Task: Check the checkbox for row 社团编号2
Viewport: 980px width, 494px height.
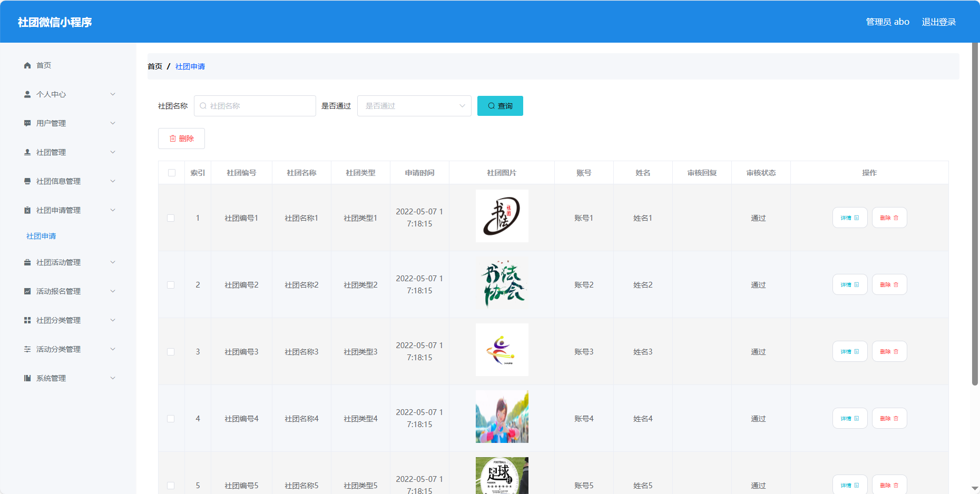Action: coord(171,285)
